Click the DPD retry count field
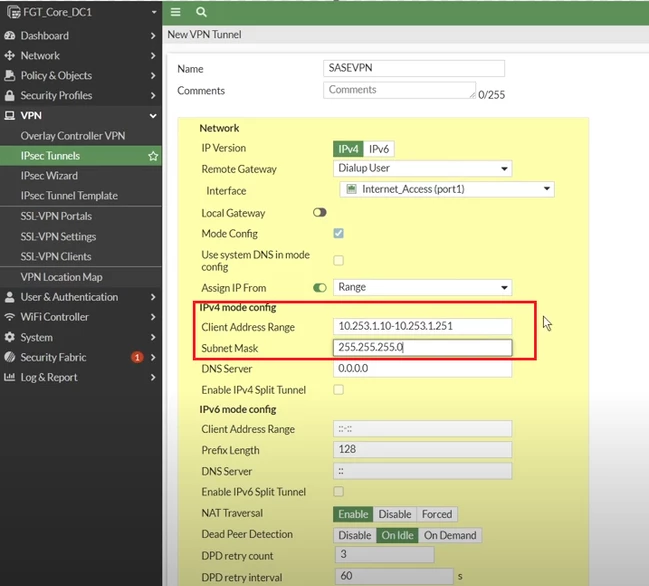 click(x=385, y=555)
